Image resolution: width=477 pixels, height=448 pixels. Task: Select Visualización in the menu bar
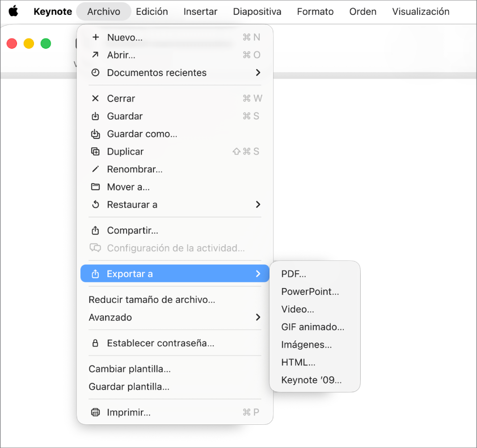[420, 12]
